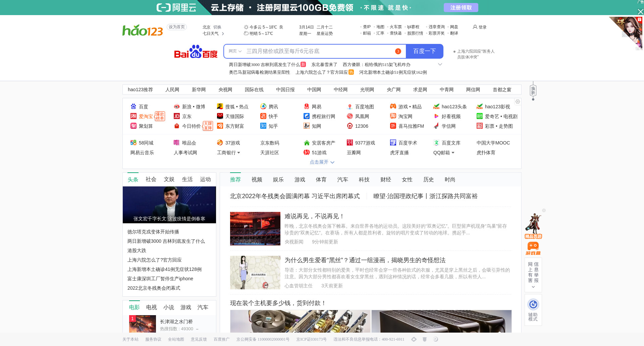The width and height of the screenshot is (644, 346).
Task: Open the JD.com icon
Action: coord(177,116)
